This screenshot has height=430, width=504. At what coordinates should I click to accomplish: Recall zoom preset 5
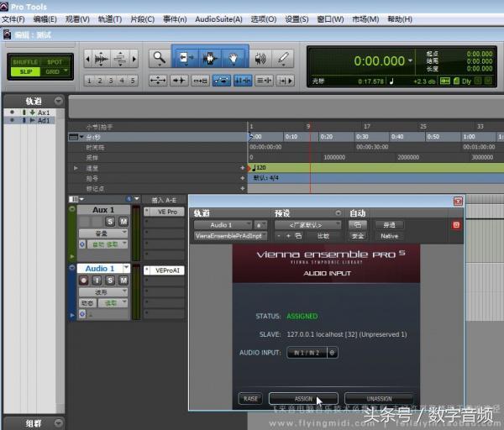point(133,81)
